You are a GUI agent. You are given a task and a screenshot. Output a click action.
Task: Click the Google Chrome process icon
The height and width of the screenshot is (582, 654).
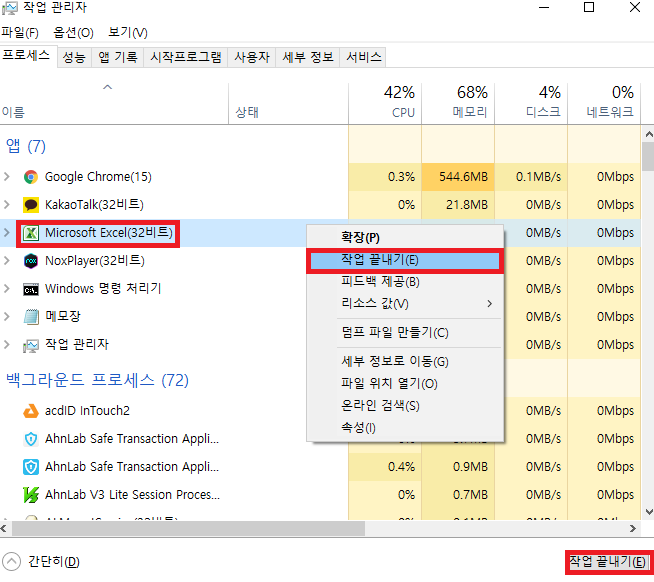[30, 177]
